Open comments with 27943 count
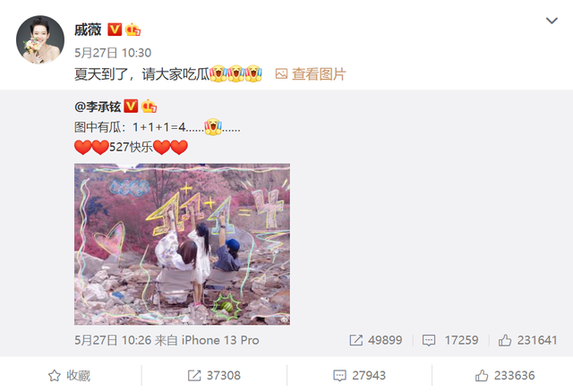 (x=359, y=376)
